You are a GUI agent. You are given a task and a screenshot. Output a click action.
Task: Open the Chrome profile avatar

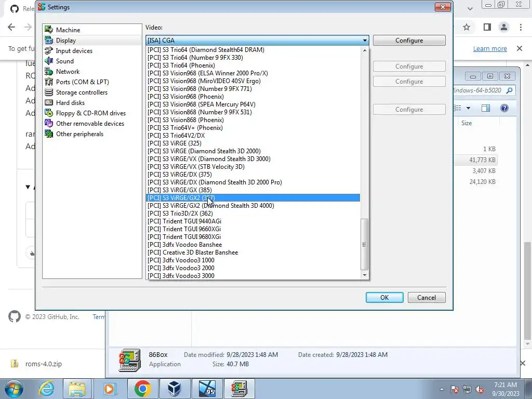[x=504, y=27]
